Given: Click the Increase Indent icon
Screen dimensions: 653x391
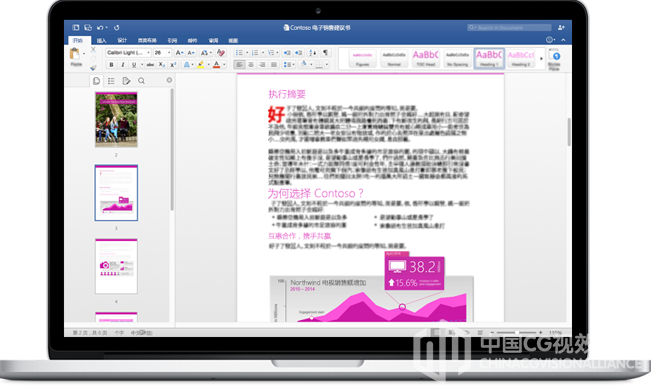Looking at the screenshot, I should pyautogui.click(x=299, y=52).
